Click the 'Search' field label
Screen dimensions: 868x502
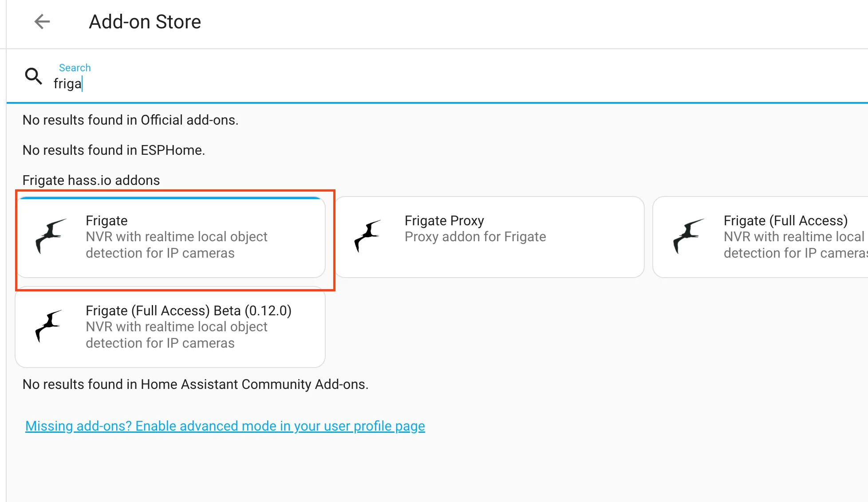(75, 68)
